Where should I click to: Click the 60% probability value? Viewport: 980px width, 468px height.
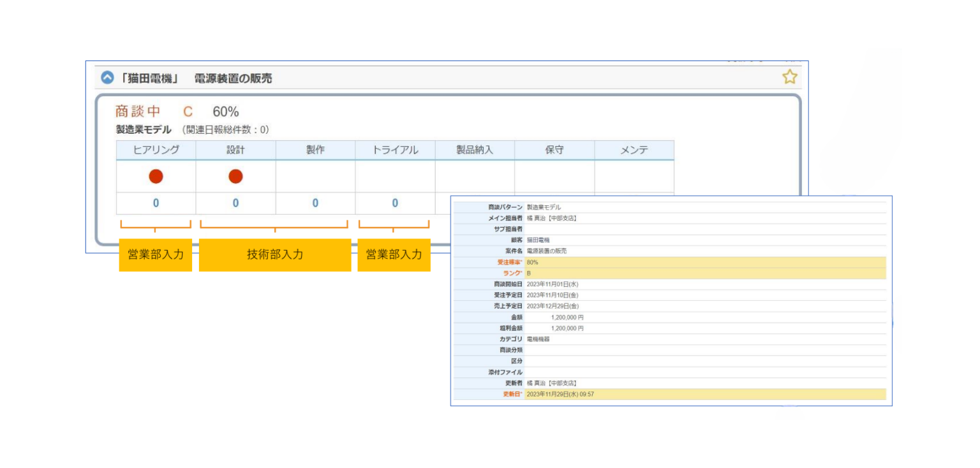[x=226, y=112]
